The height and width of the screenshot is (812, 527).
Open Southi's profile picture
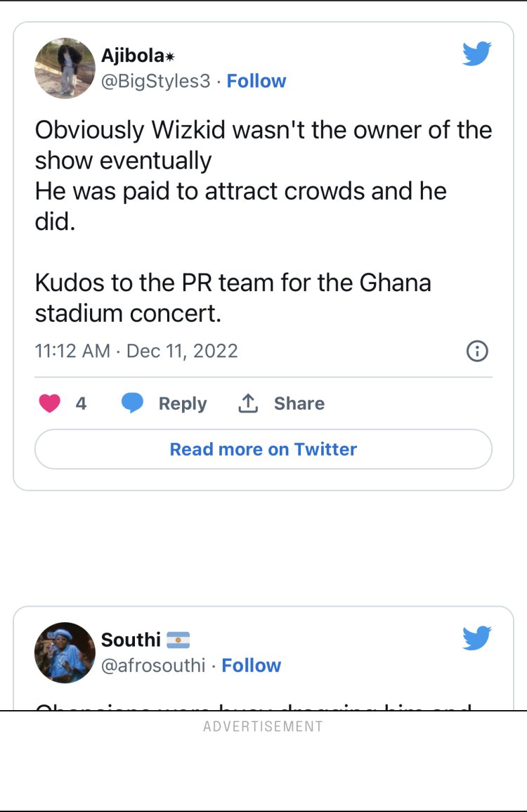(65, 652)
